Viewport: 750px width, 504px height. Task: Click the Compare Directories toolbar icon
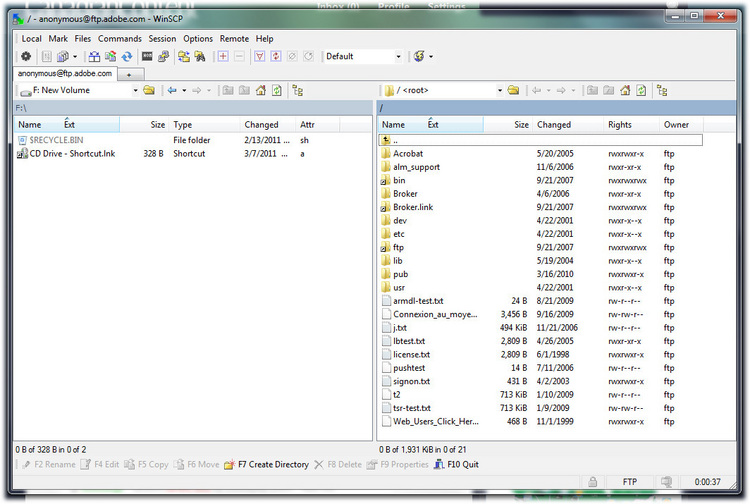pos(94,56)
